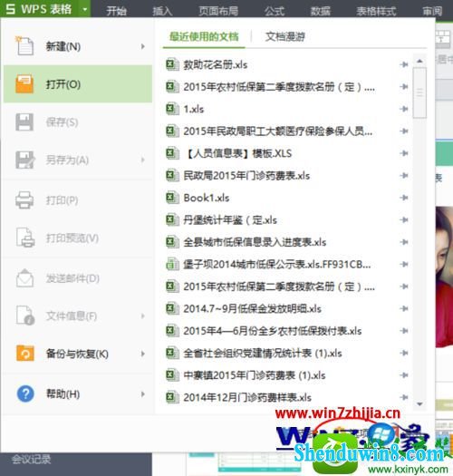Pin 全县城市低保信息录入进度表.xls to the list
The width and height of the screenshot is (453, 476).
pos(404,242)
